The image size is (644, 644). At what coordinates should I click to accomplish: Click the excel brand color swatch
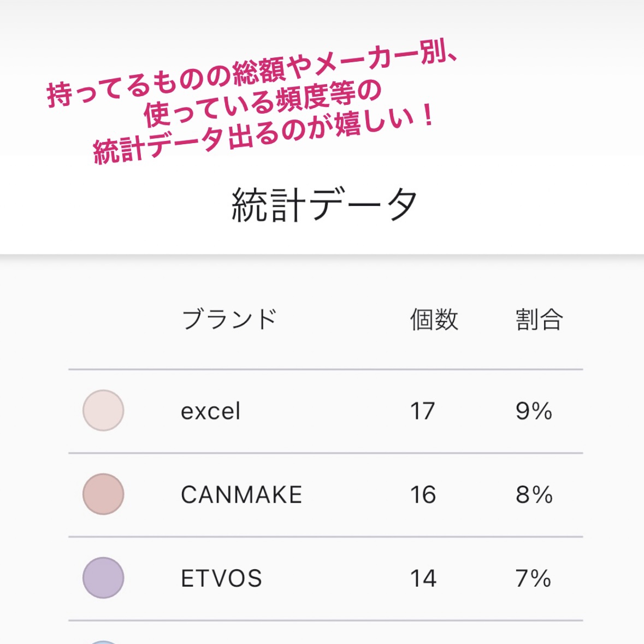[103, 410]
